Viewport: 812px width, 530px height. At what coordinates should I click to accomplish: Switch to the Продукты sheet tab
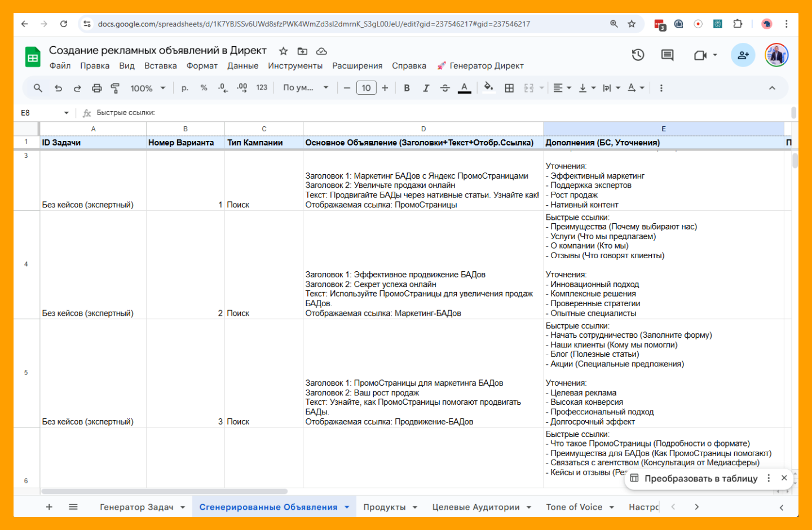click(384, 507)
